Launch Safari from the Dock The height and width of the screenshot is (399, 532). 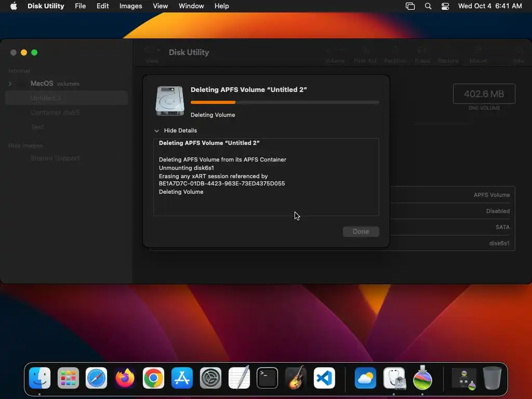[x=96, y=378]
